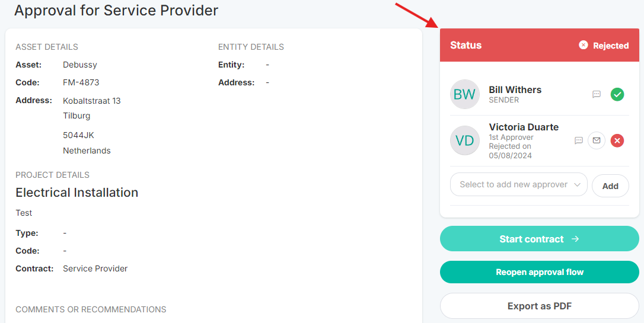Click the envelope icon beside Victoria Duarte
The height and width of the screenshot is (323, 644).
pos(597,141)
